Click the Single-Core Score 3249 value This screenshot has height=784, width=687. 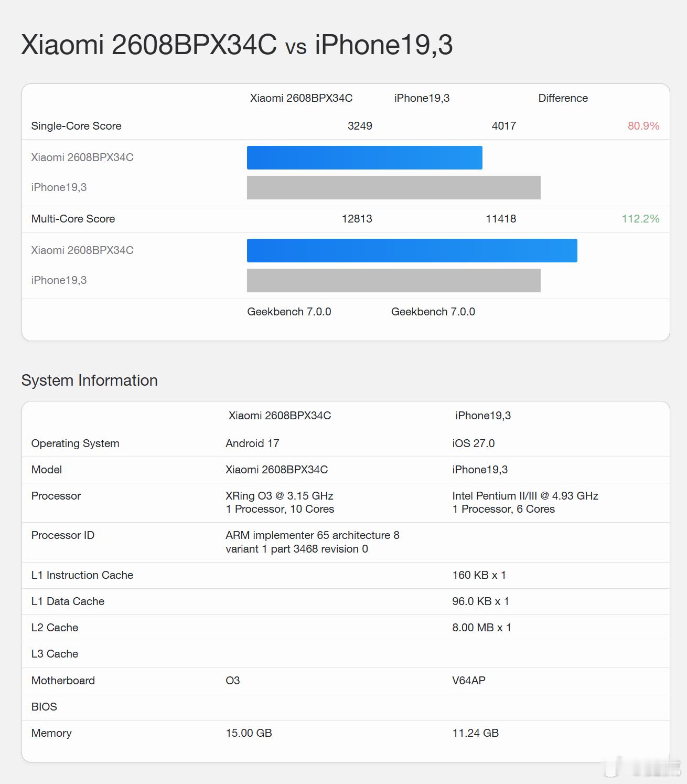click(360, 126)
